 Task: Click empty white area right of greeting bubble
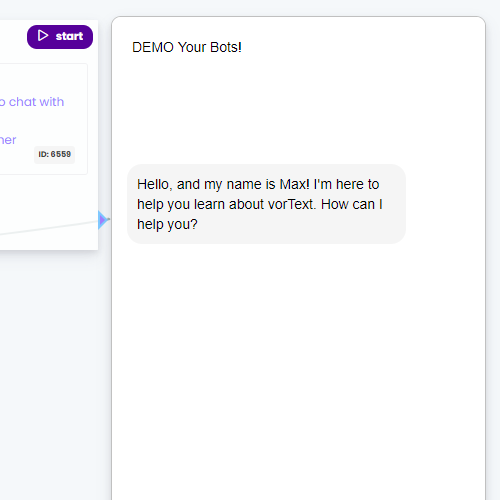pyautogui.click(x=445, y=204)
